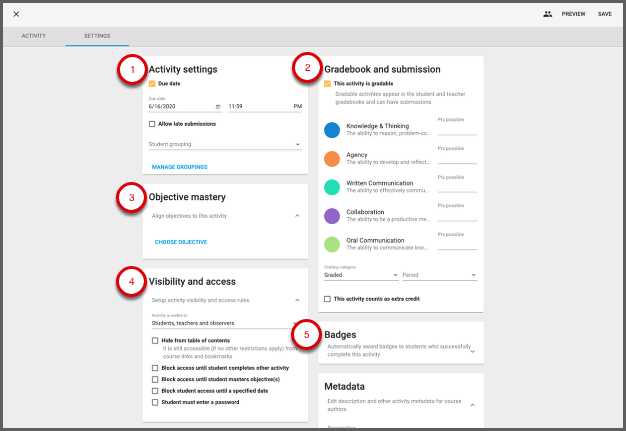This screenshot has height=431, width=626.
Task: Close the activity editor with X icon
Action: tap(16, 14)
